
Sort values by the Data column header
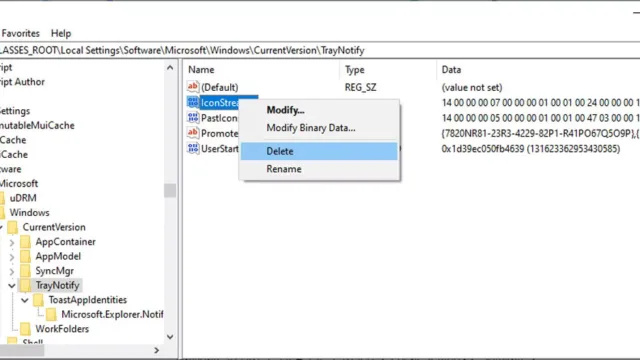(x=538, y=70)
